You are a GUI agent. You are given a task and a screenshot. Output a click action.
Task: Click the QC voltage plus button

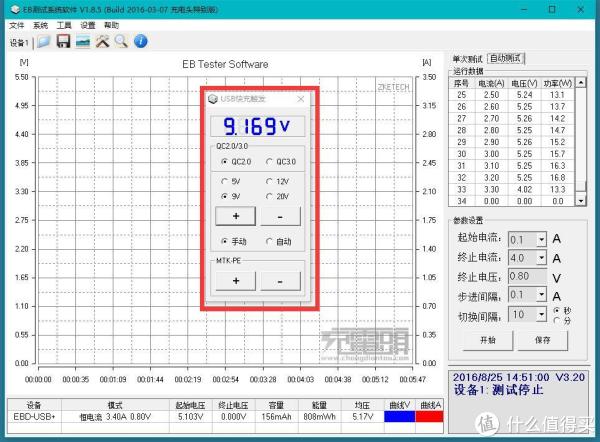[236, 216]
